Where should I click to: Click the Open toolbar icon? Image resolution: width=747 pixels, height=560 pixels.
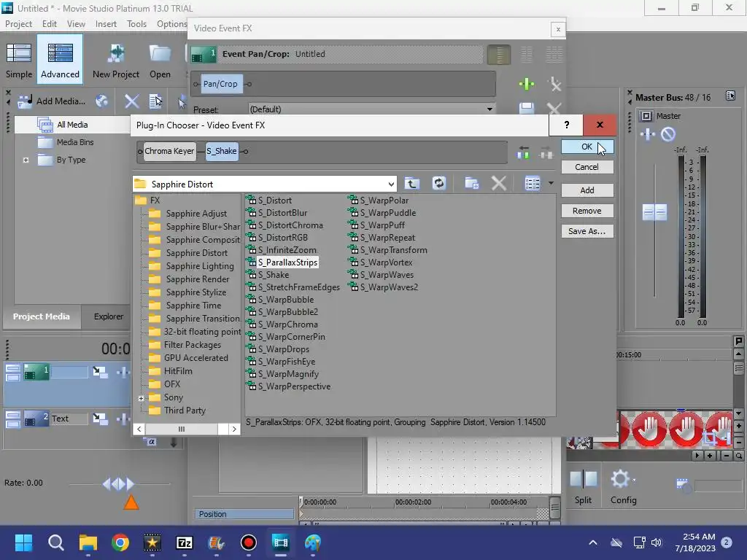pyautogui.click(x=160, y=60)
